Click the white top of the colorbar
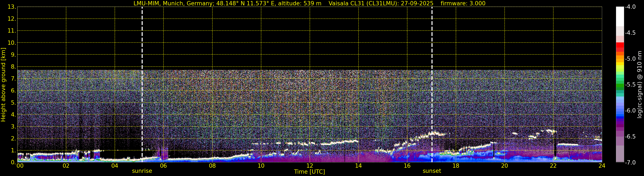The height and width of the screenshot is (176, 644). [x=620, y=16]
